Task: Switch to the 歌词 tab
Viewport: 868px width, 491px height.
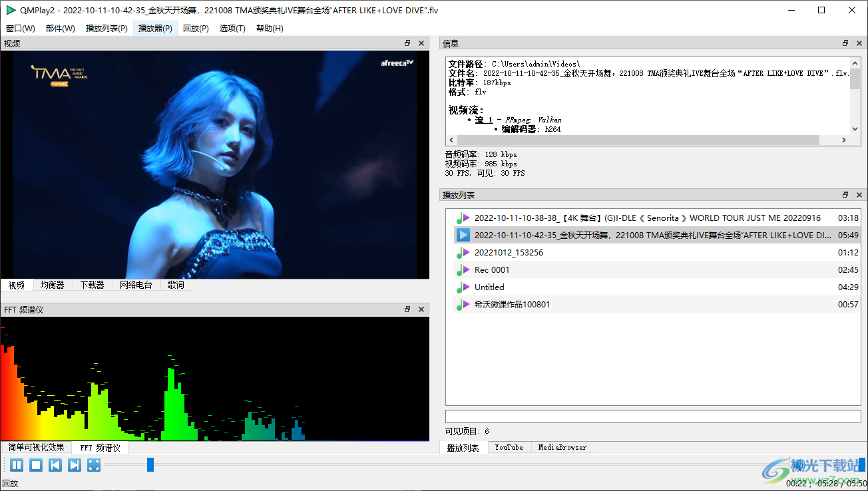Action: click(x=176, y=285)
